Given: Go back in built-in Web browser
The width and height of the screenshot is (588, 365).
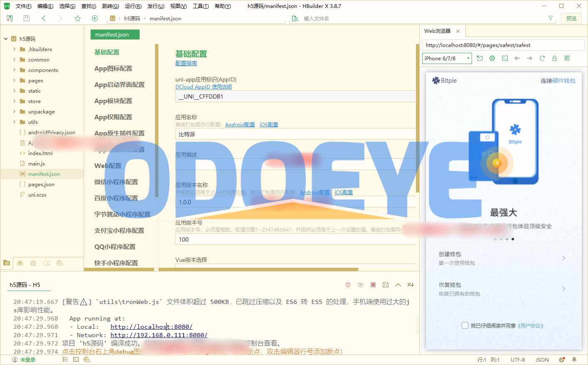Looking at the screenshot, I should 517,58.
